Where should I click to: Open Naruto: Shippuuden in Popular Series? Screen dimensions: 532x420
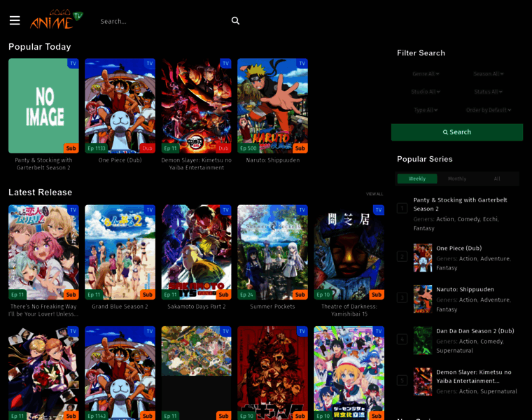pos(465,289)
